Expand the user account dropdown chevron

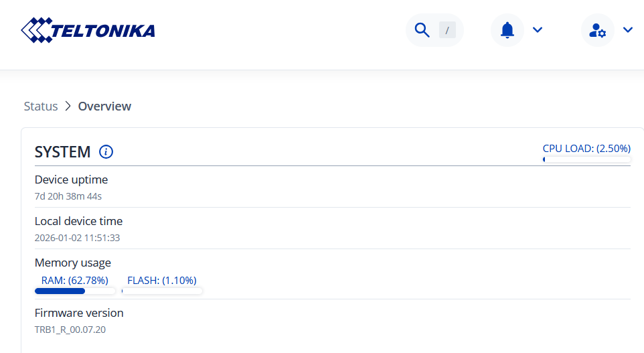tap(627, 30)
